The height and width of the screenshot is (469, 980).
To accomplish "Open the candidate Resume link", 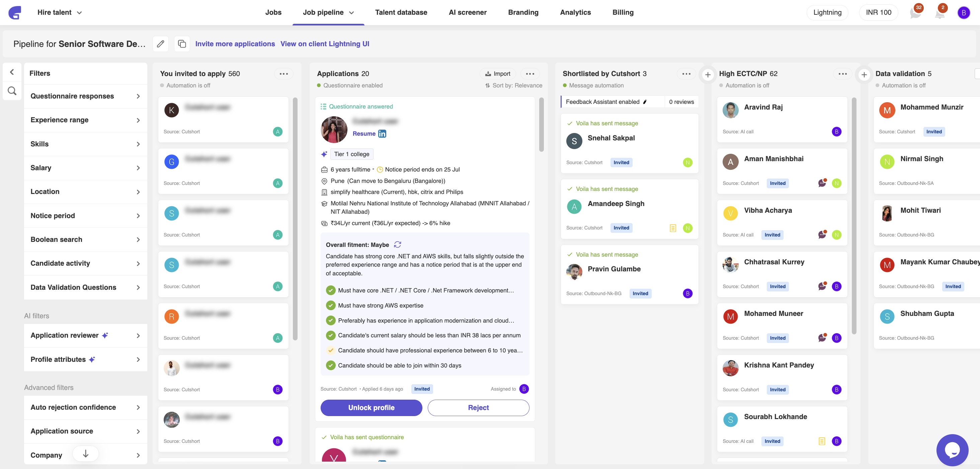I will point(364,134).
